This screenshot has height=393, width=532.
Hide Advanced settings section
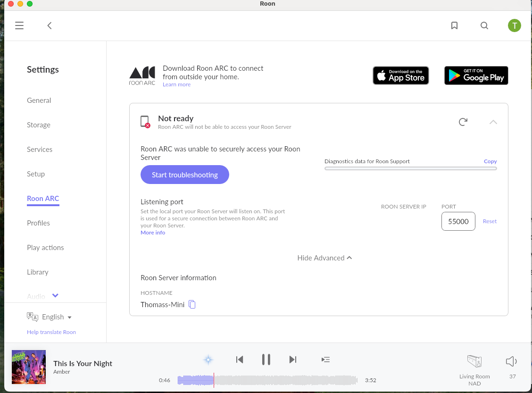[324, 258]
